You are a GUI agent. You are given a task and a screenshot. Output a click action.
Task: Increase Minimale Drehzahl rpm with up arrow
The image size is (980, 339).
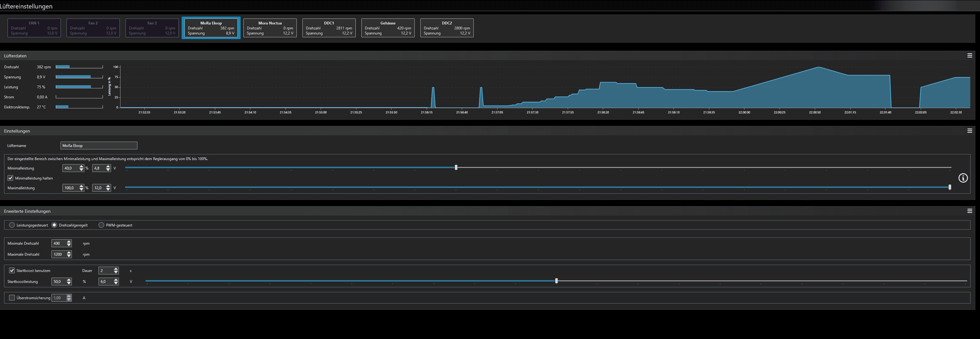click(x=69, y=242)
